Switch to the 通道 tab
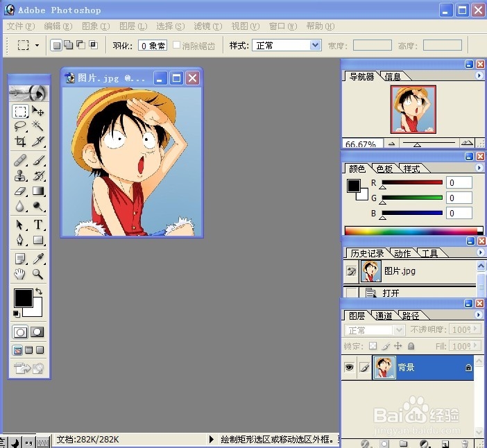 [384, 316]
